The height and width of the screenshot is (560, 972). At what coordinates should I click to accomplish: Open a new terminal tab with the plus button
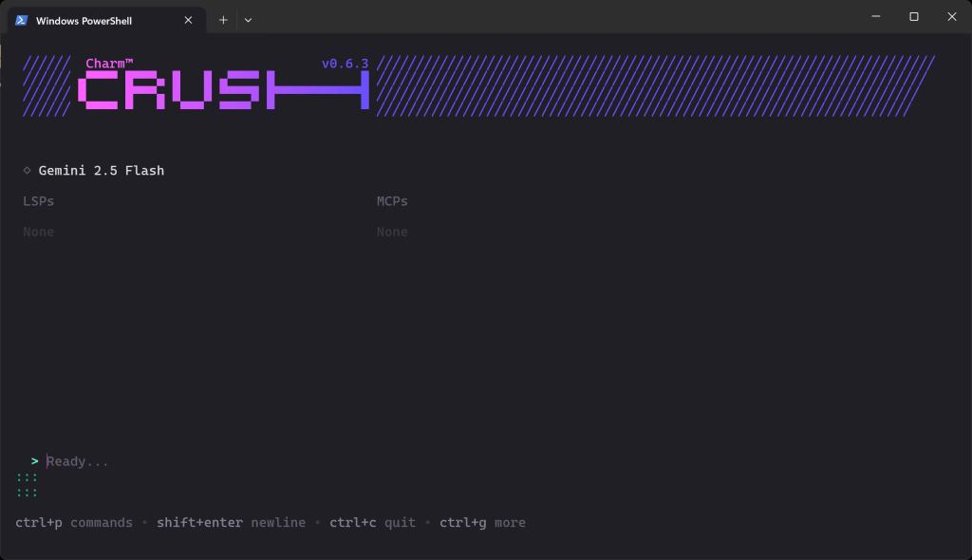[223, 19]
